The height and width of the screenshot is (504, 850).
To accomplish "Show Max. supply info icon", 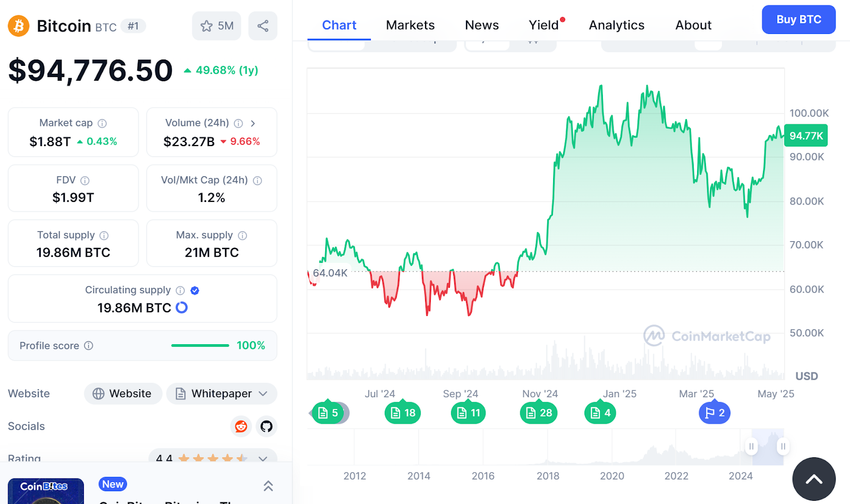I will [242, 235].
